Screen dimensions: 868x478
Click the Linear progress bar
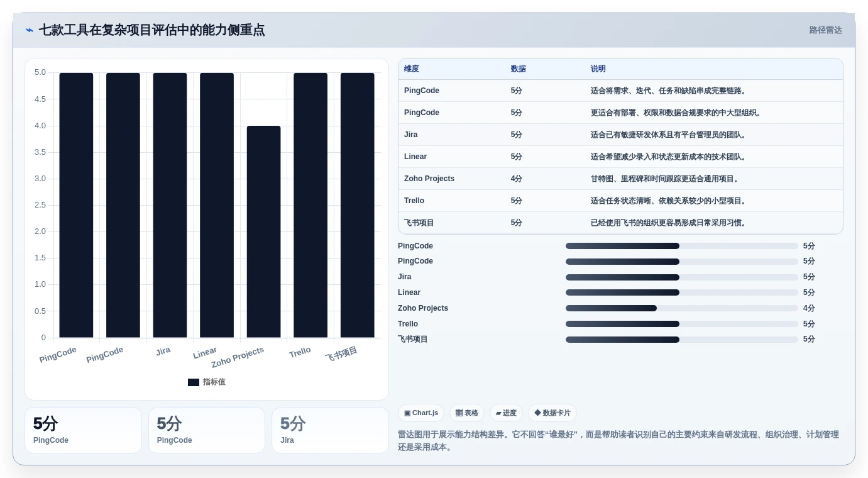682,292
